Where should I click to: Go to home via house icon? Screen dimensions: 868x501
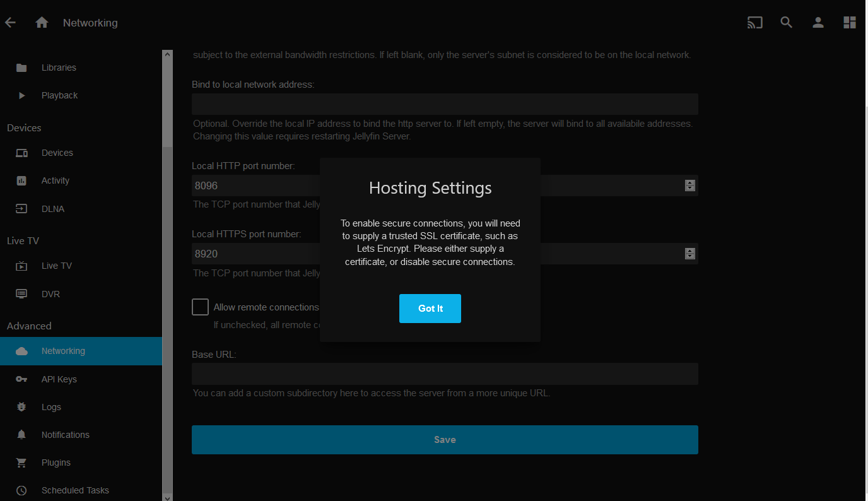click(x=42, y=23)
